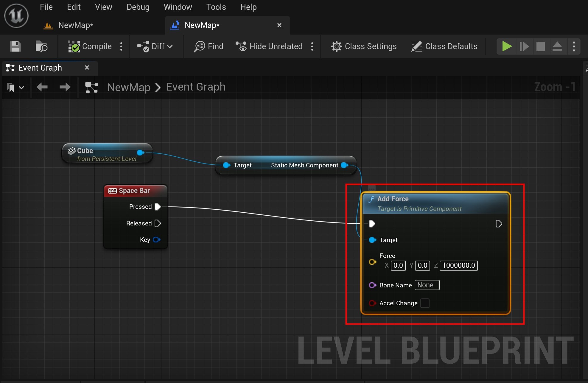Eject from the player controller
The width and height of the screenshot is (588, 383).
point(557,46)
